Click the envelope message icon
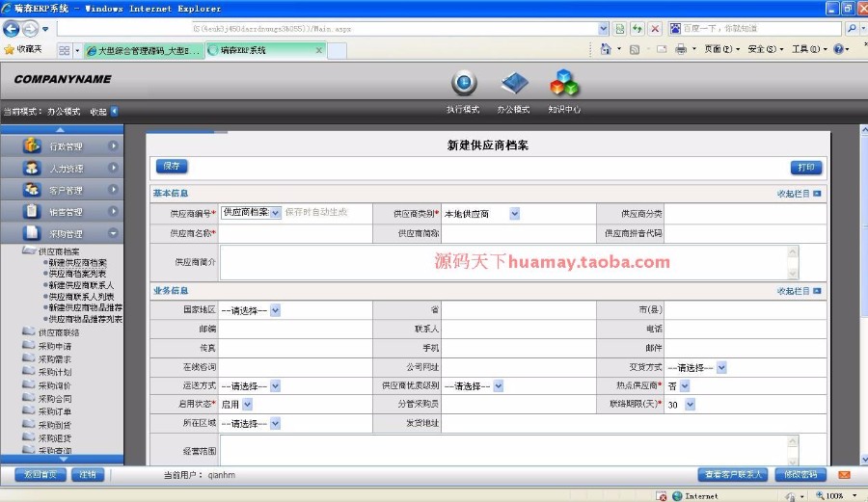Image resolution: width=868 pixels, height=502 pixels. coord(844,474)
